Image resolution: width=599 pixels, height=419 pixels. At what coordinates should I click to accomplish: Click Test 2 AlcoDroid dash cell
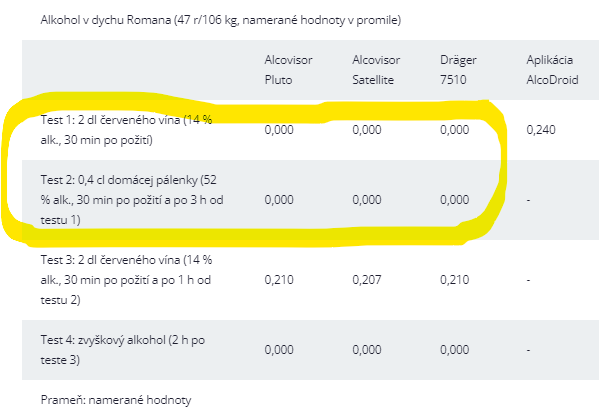click(x=528, y=200)
